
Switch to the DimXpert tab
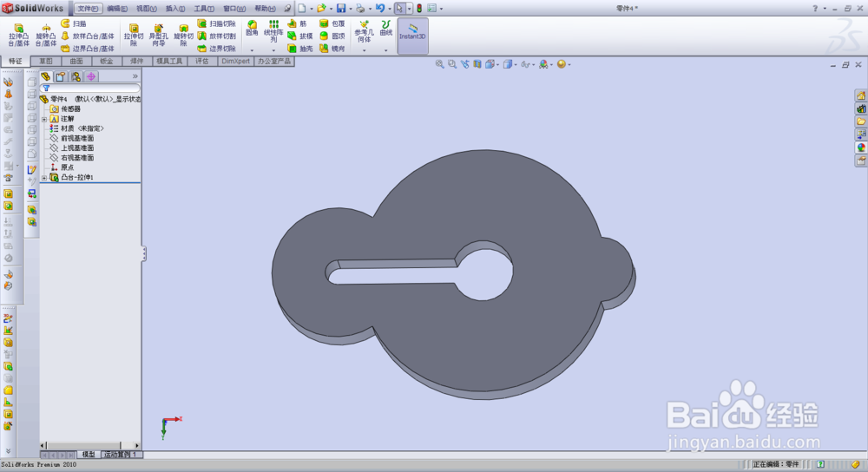point(236,61)
